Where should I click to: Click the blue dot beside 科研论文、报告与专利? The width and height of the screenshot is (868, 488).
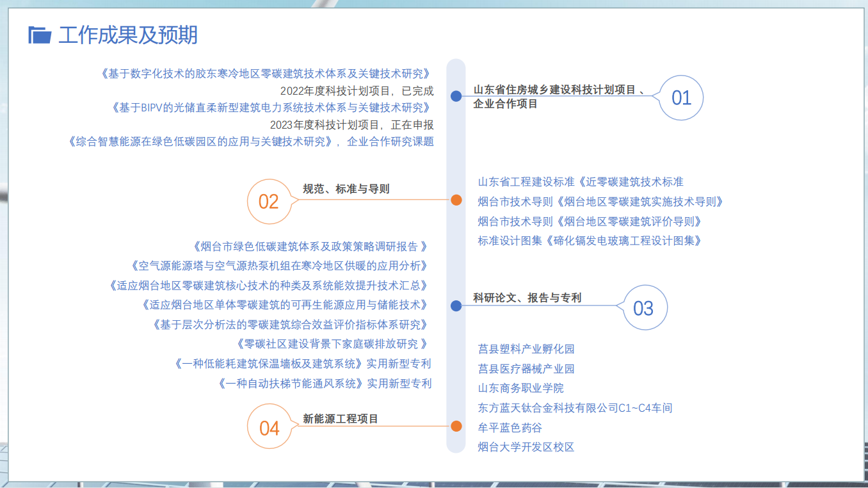[456, 306]
